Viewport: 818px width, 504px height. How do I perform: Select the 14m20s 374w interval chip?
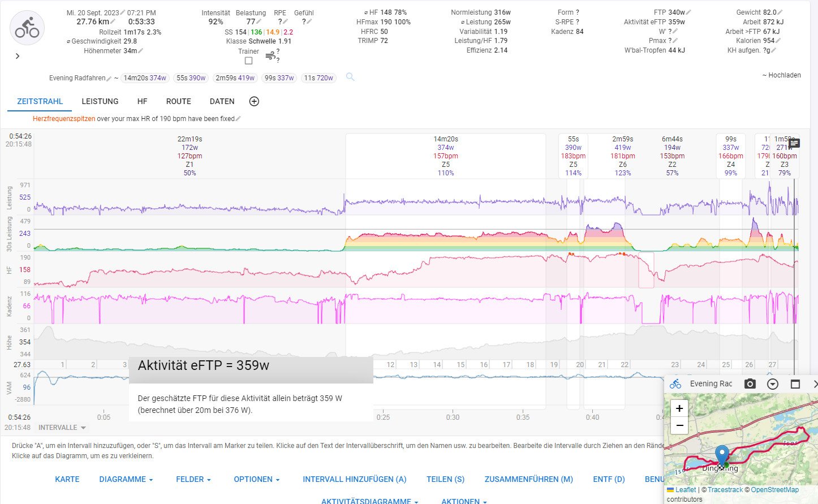(x=145, y=78)
